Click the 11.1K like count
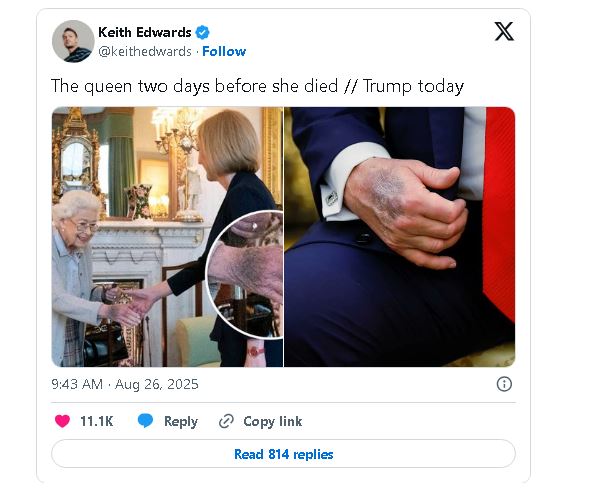This screenshot has height=496, width=605. (96, 421)
